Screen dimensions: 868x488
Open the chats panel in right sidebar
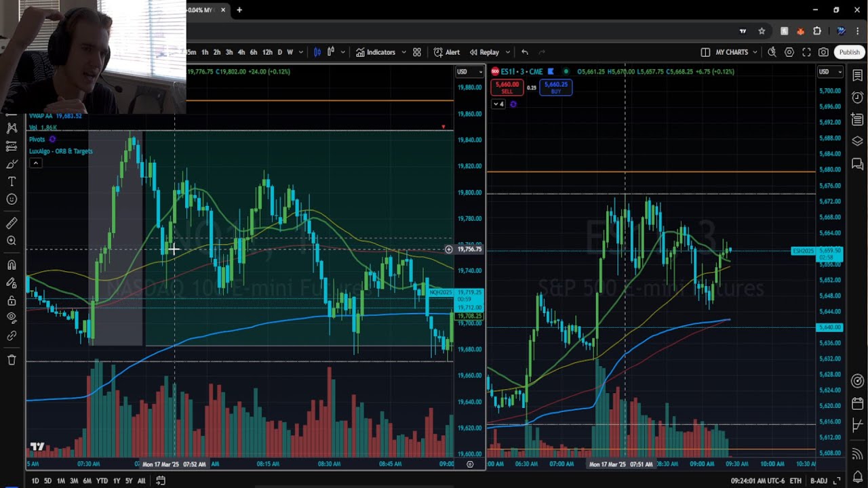click(x=857, y=163)
